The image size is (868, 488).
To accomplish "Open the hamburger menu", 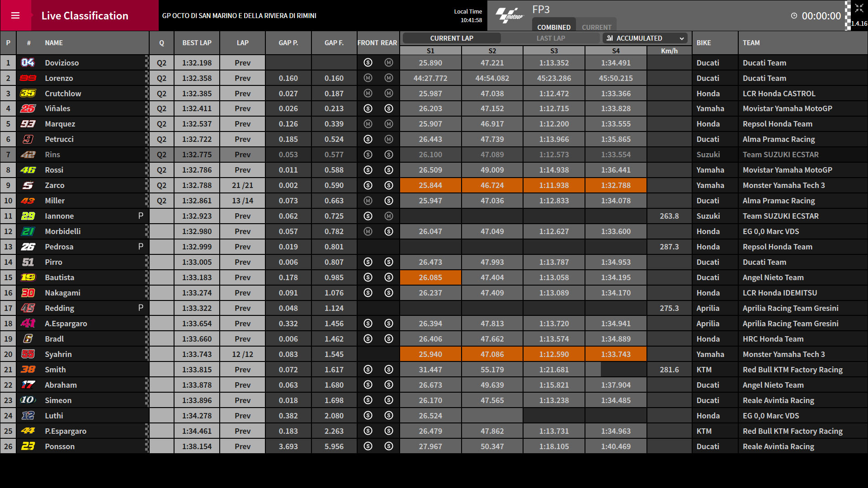I will point(15,15).
